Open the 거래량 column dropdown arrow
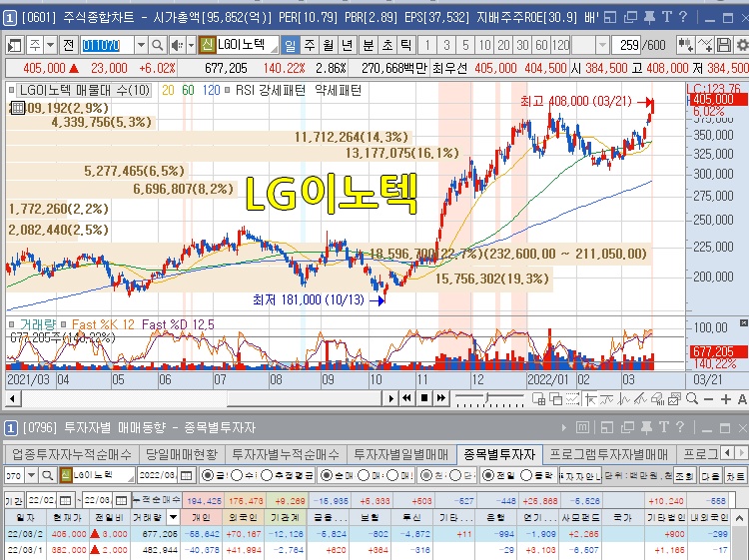Viewport: 749px width, 560px height. pyautogui.click(x=174, y=517)
